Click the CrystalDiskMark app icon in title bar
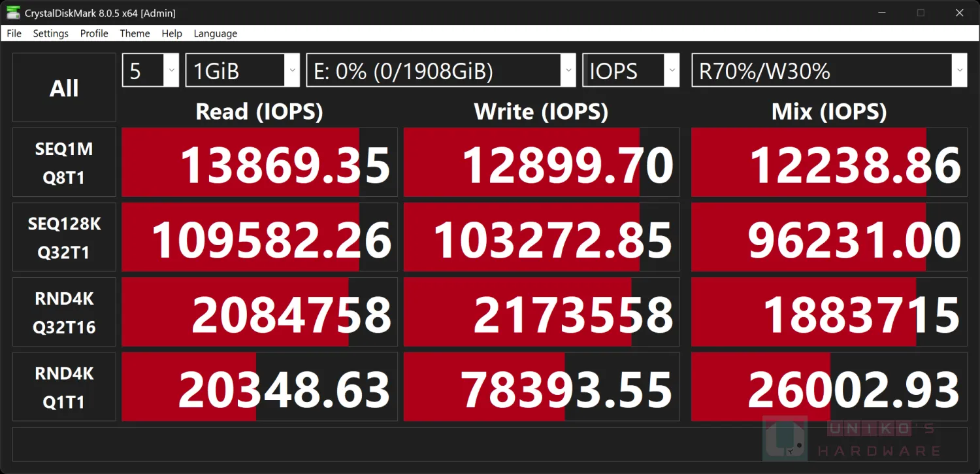Screen dimensions: 980x474 pos(13,12)
